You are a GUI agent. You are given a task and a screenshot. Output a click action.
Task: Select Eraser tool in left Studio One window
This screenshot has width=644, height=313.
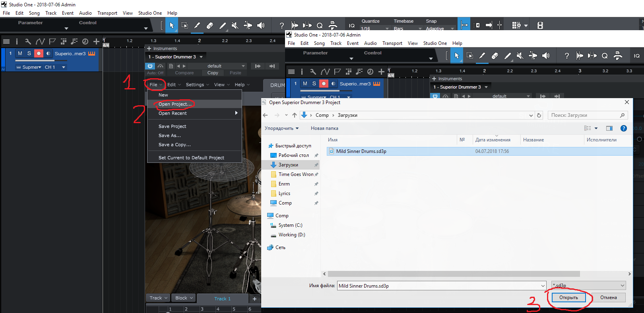210,25
